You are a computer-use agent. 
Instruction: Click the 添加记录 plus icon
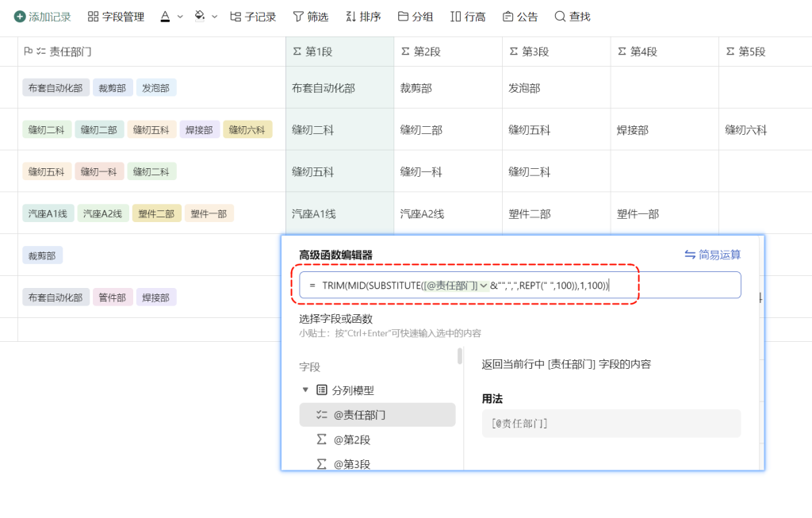20,17
